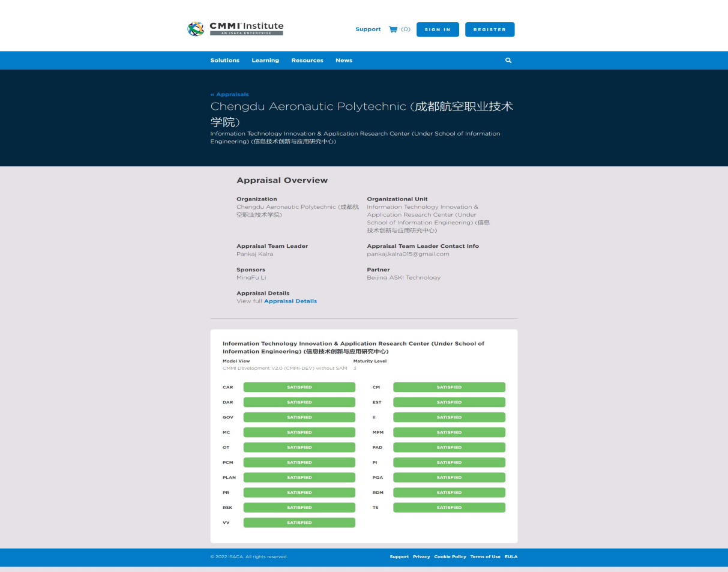Click the CMMI Institute logo

pyautogui.click(x=235, y=29)
